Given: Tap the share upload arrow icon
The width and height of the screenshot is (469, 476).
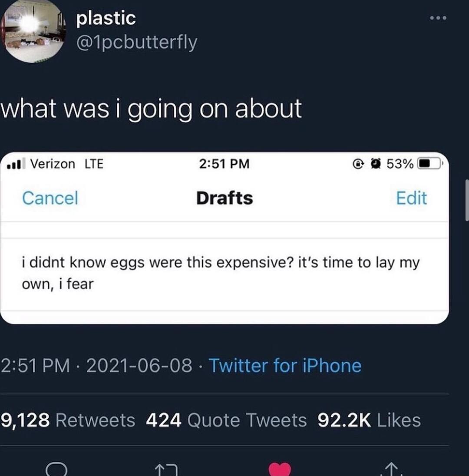Looking at the screenshot, I should pos(392,469).
